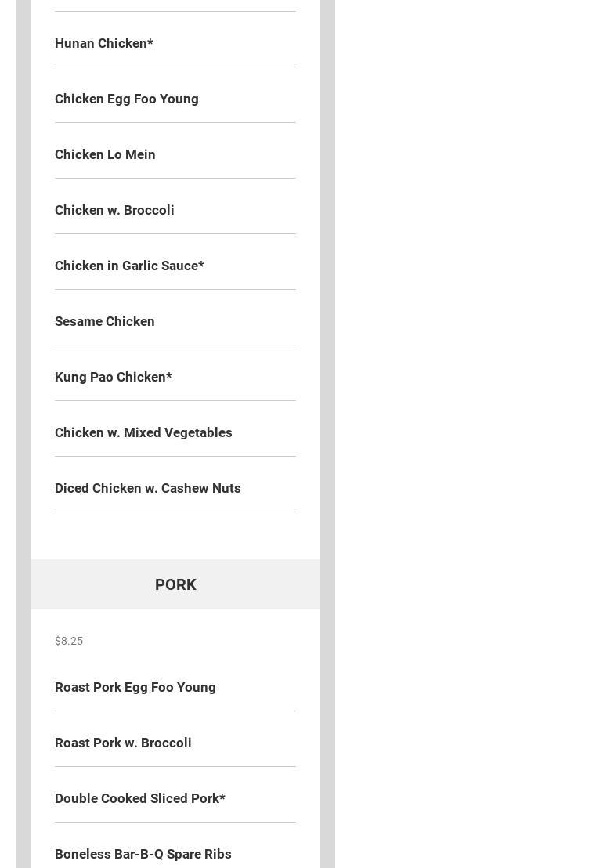Open Roast Pork w. Broccoli item
Viewport: 603px width, 868px height.
click(123, 743)
